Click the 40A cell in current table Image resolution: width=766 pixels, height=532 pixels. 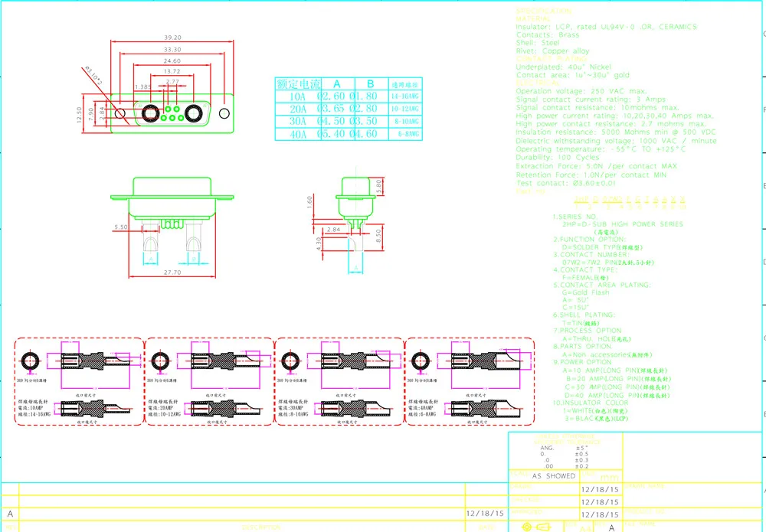(x=298, y=134)
